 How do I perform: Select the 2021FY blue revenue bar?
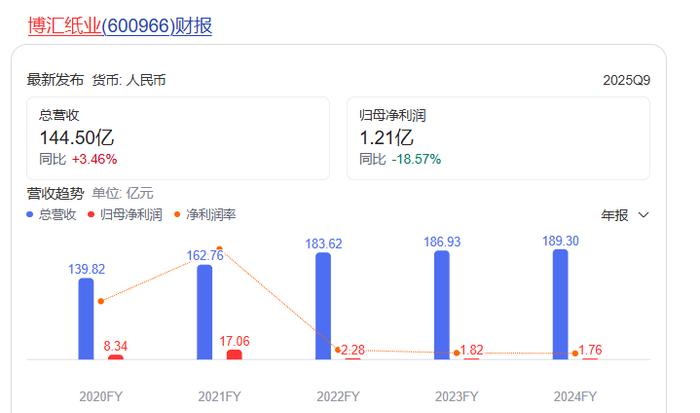click(204, 312)
